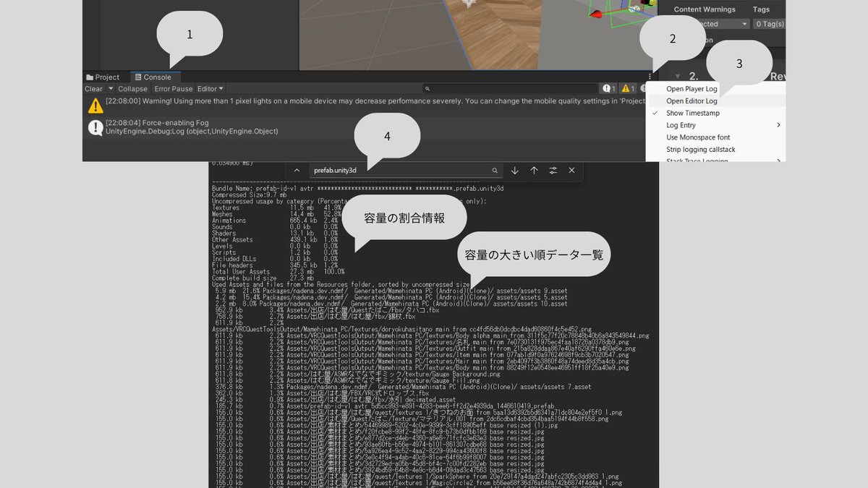Click the Clear button
This screenshot has height=488, width=868.
[x=94, y=88]
